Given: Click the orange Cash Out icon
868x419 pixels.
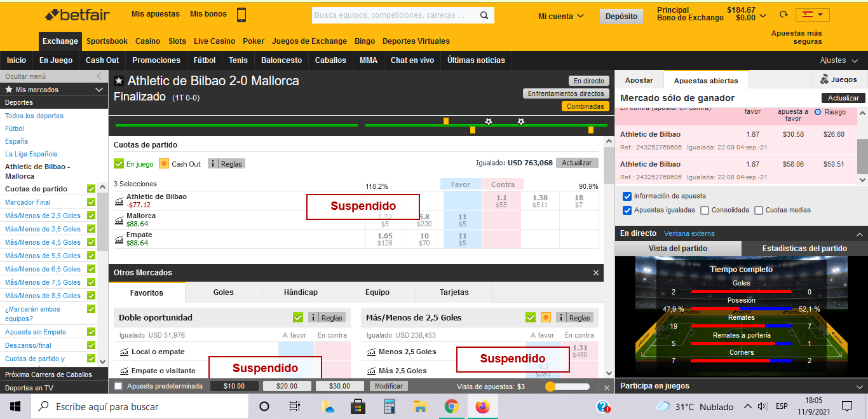Looking at the screenshot, I should (x=164, y=163).
